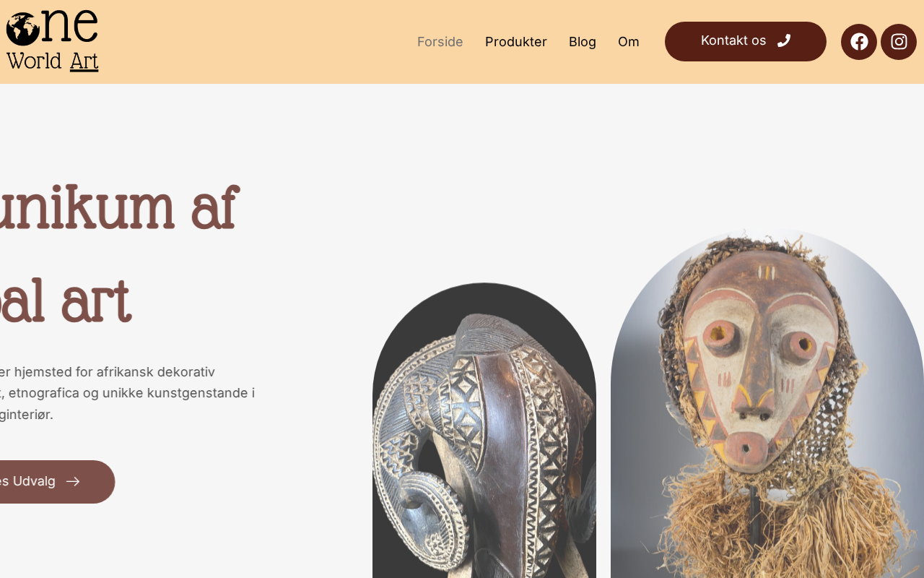
Task: Click the Kontakt os button label
Action: 733,40
